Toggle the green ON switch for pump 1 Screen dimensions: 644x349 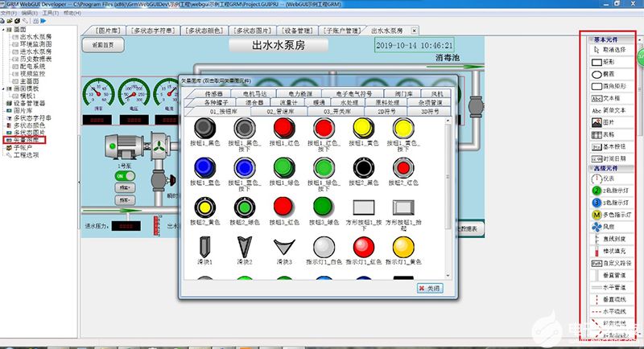point(125,176)
